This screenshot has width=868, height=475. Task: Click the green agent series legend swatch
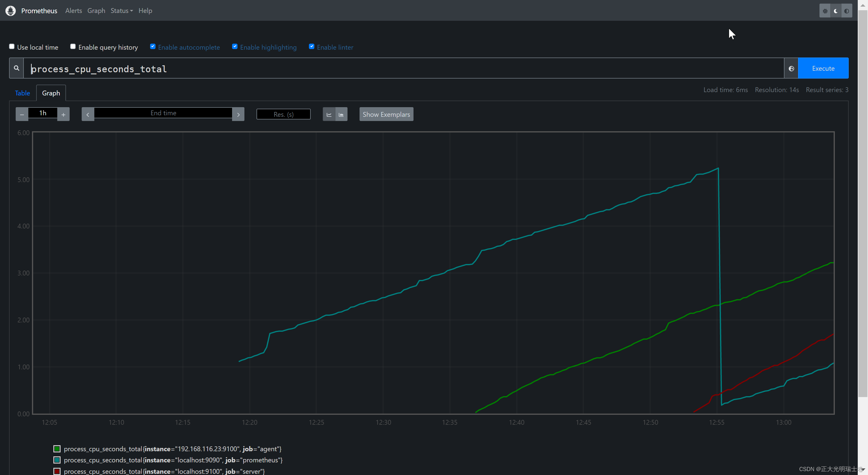[57, 449]
